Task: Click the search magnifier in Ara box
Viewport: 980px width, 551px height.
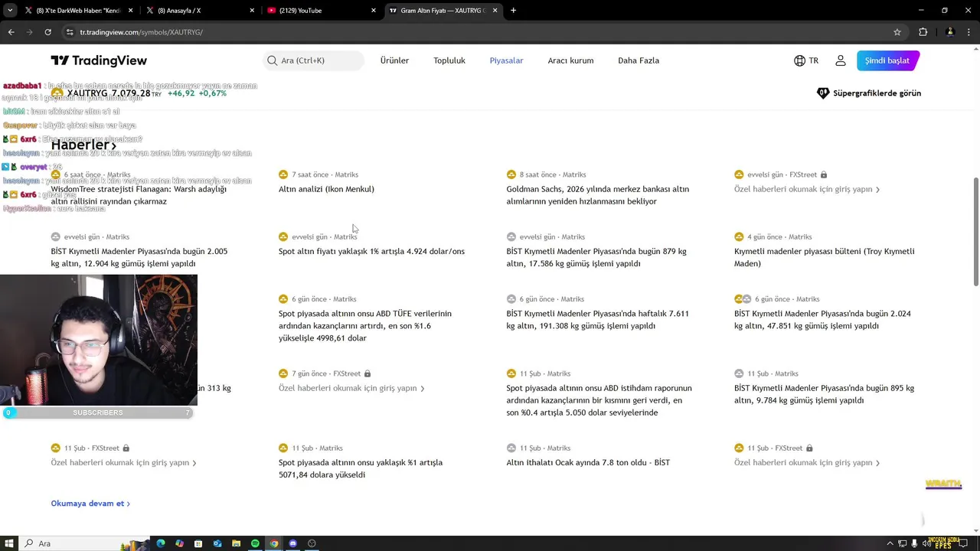Action: (272, 60)
